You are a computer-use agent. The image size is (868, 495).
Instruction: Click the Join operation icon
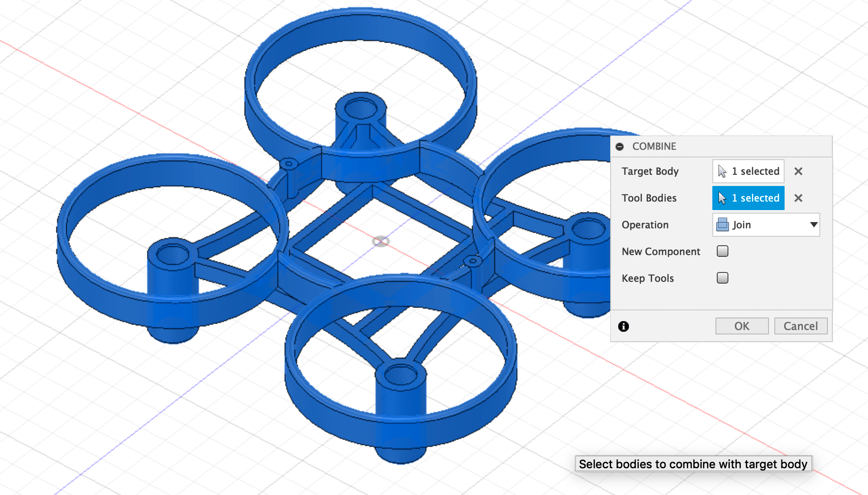pos(722,225)
